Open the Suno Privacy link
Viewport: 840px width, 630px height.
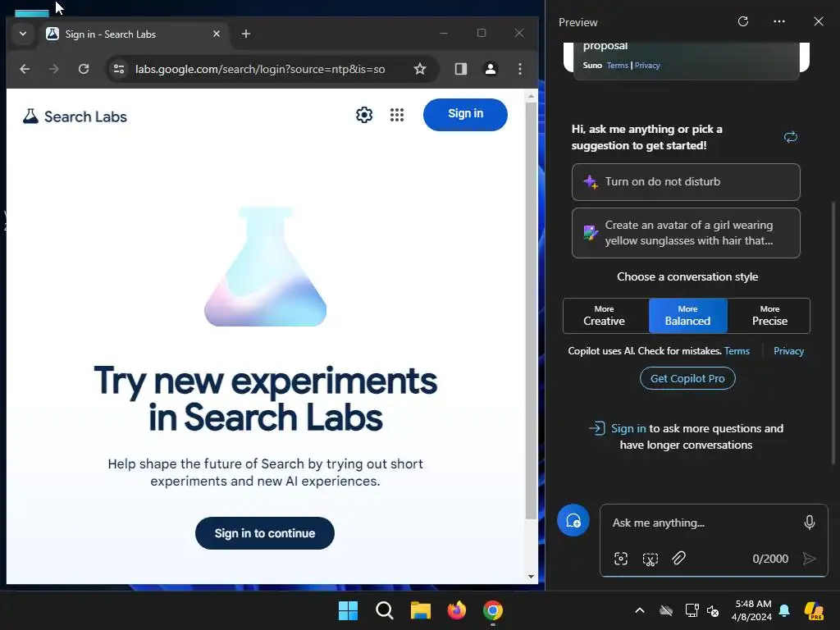pyautogui.click(x=647, y=66)
